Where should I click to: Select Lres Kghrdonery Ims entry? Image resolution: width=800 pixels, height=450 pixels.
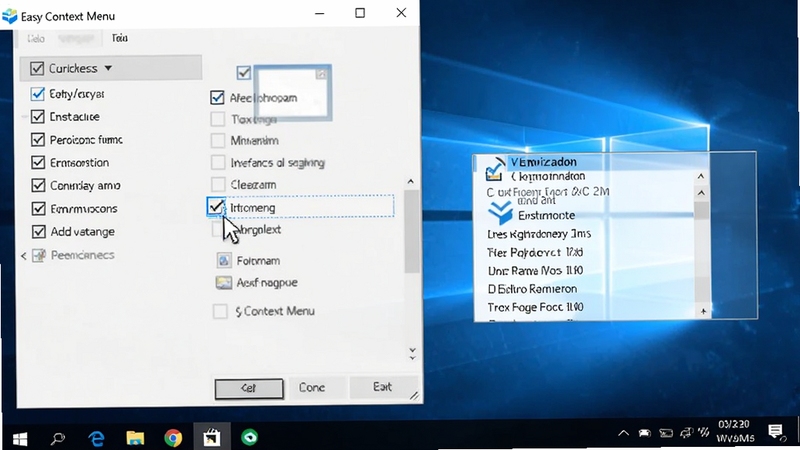pyautogui.click(x=539, y=234)
